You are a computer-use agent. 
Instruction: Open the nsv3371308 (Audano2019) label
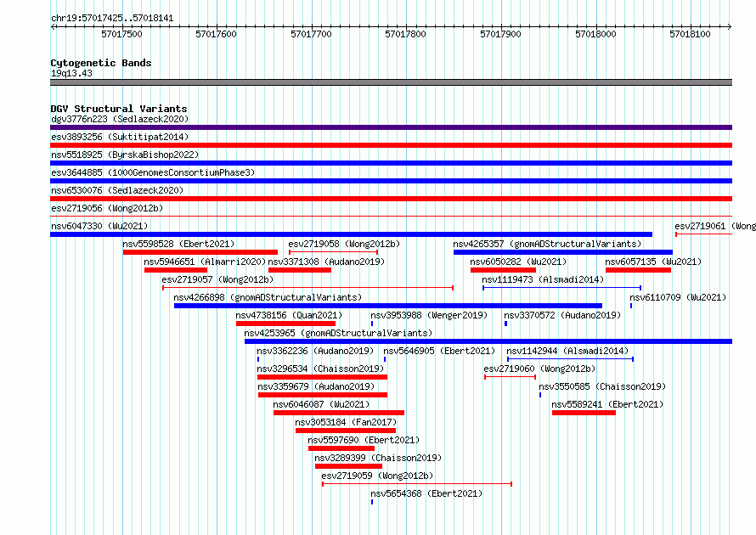click(326, 262)
